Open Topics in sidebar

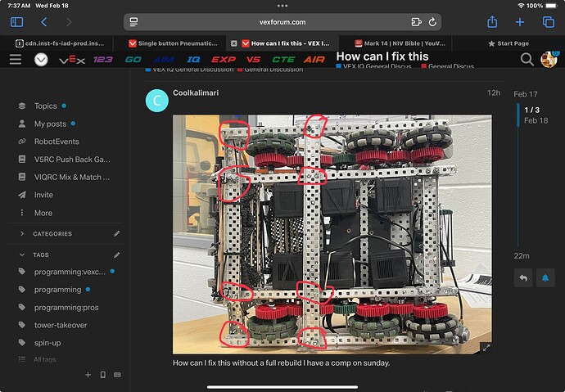coord(45,106)
